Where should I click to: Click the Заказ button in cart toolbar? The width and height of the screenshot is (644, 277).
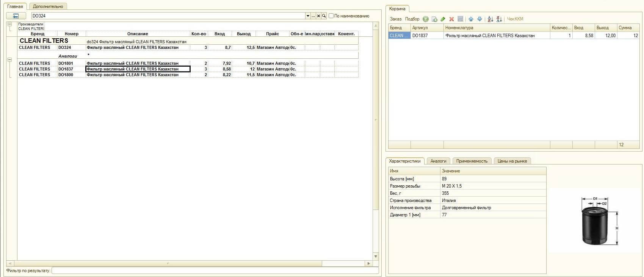click(x=395, y=19)
